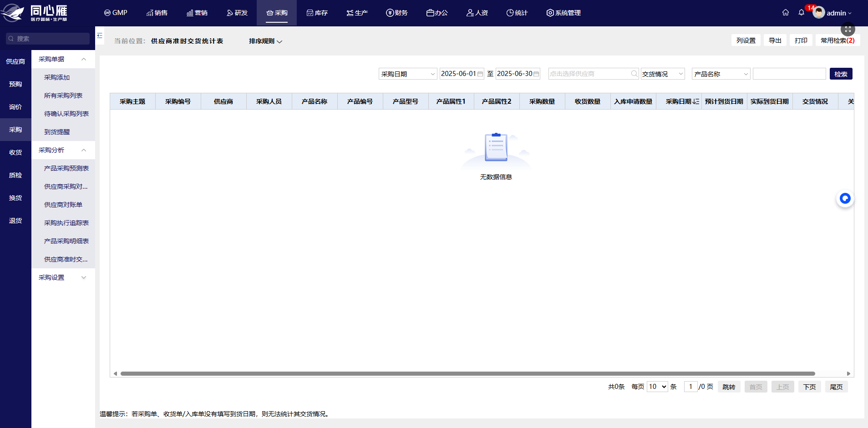Click the 上页 previous page button
This screenshot has height=428, width=868.
point(783,387)
